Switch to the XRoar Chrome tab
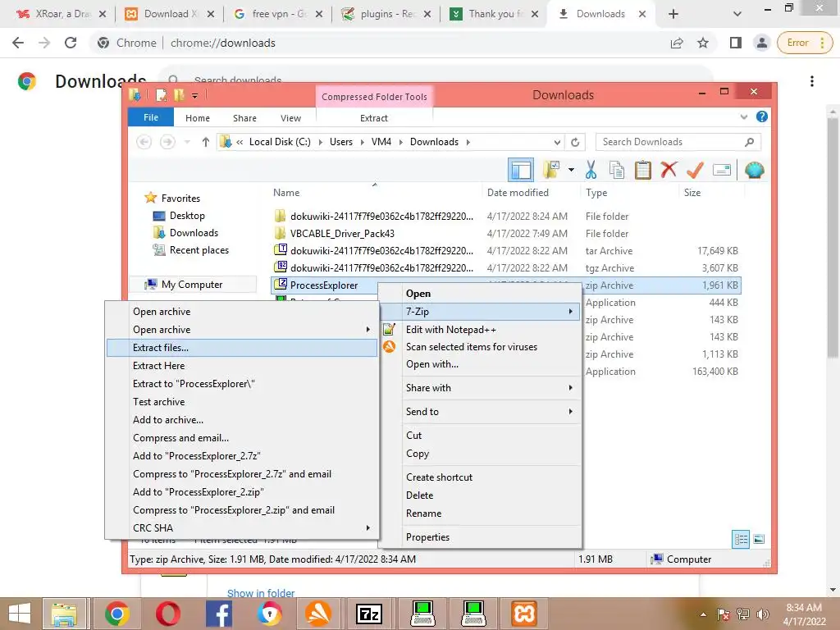The width and height of the screenshot is (840, 630). 61,14
